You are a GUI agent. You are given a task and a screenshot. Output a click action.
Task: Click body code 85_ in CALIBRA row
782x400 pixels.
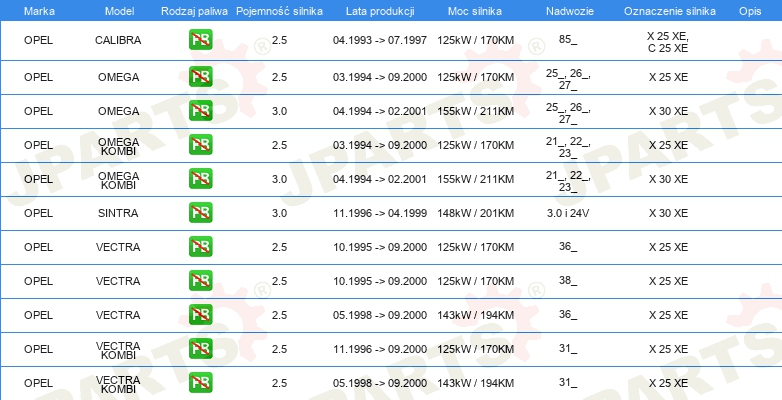[x=568, y=39]
